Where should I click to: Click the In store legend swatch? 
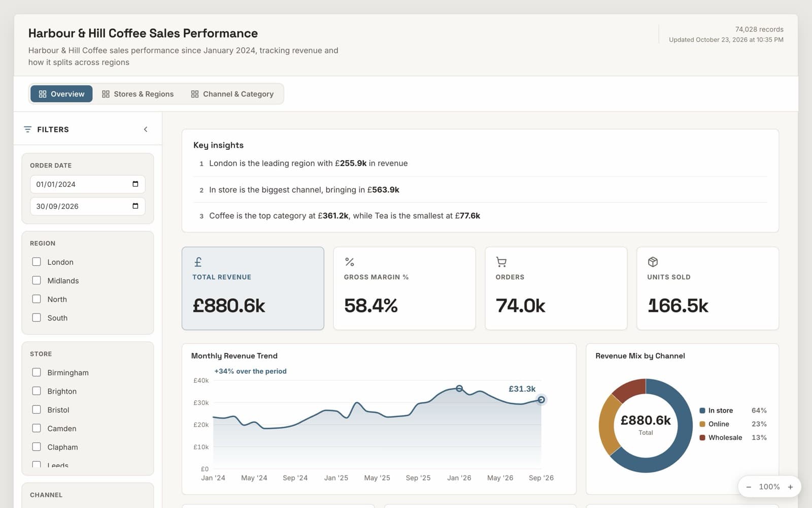coord(702,410)
